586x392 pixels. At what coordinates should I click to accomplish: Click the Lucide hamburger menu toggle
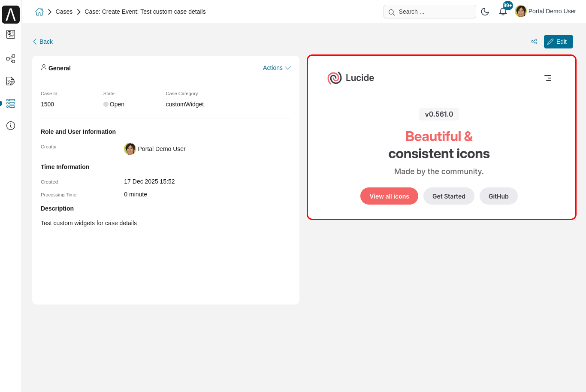(548, 78)
